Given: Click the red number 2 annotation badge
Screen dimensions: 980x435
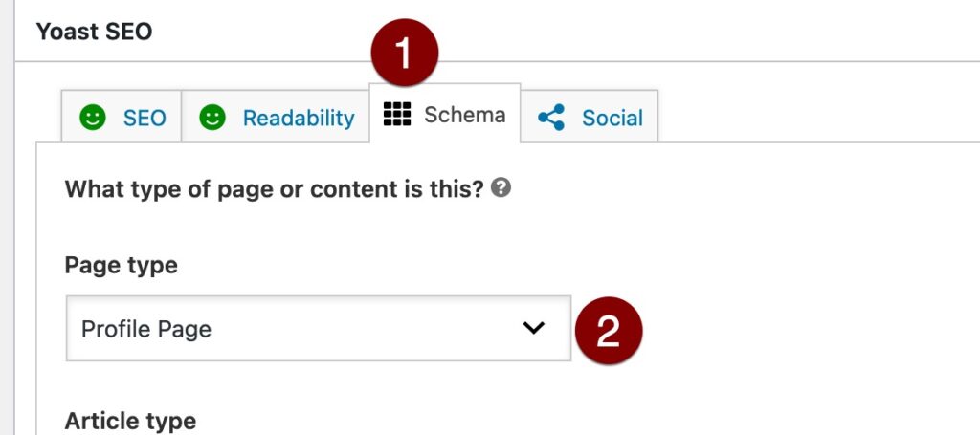Looking at the screenshot, I should [x=608, y=330].
